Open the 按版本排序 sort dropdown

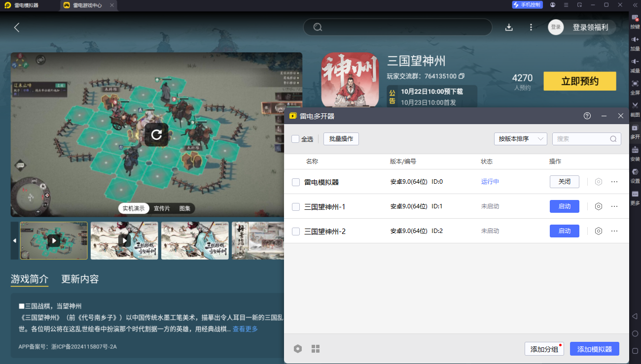tap(520, 139)
